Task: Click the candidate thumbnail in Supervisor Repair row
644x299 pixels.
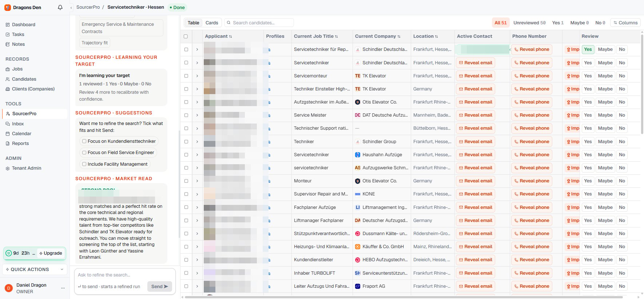Action: 209,194
